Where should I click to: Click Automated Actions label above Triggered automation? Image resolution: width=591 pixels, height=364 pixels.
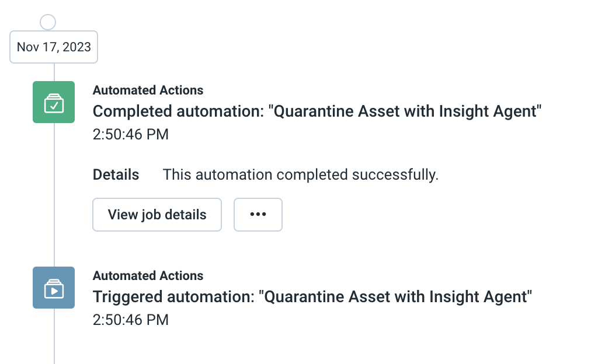point(148,276)
